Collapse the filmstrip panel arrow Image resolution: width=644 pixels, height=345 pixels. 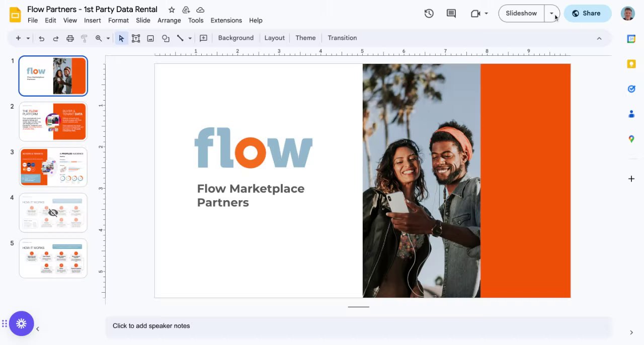click(x=37, y=329)
